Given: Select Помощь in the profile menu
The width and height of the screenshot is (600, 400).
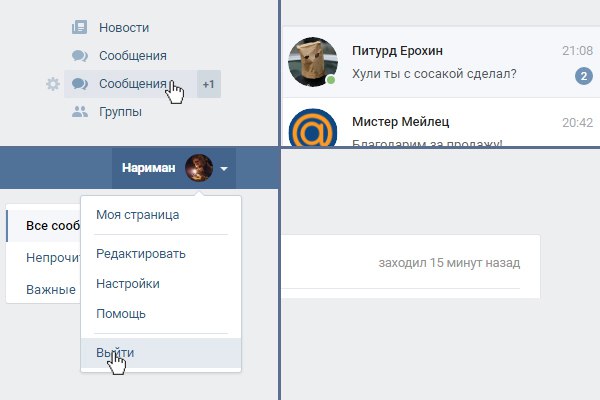Looking at the screenshot, I should point(121,314).
